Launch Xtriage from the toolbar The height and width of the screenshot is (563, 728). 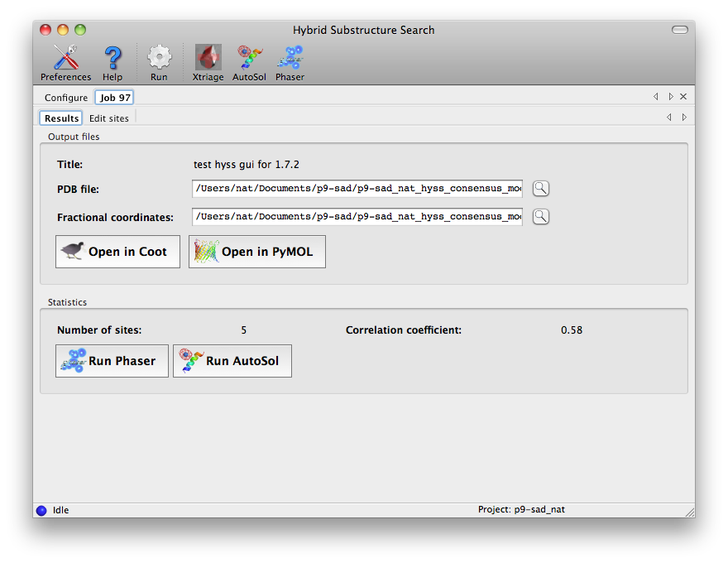(x=208, y=62)
